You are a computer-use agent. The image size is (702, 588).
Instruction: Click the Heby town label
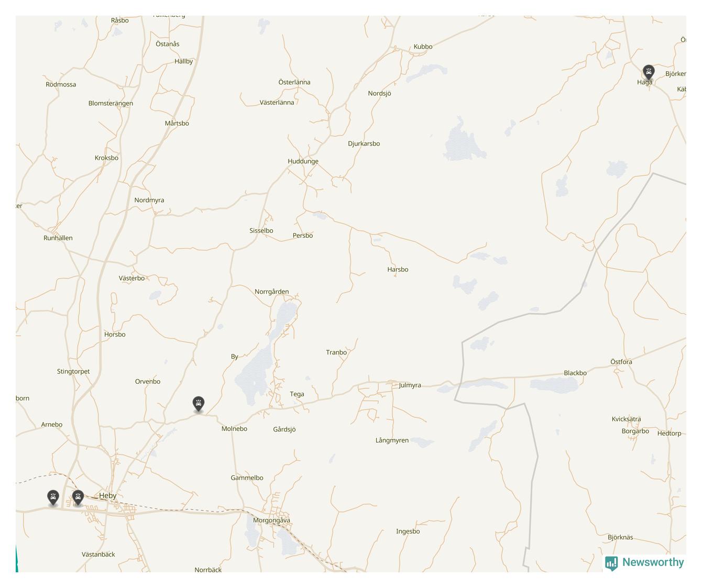tap(108, 495)
